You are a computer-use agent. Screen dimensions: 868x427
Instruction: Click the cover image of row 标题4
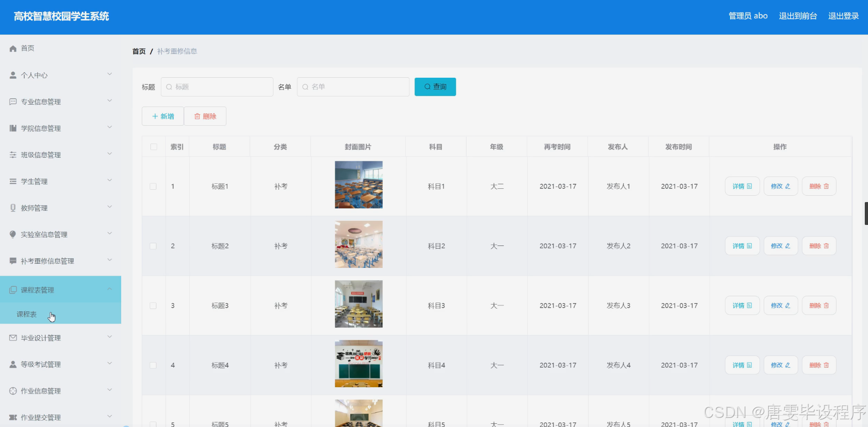click(x=359, y=363)
